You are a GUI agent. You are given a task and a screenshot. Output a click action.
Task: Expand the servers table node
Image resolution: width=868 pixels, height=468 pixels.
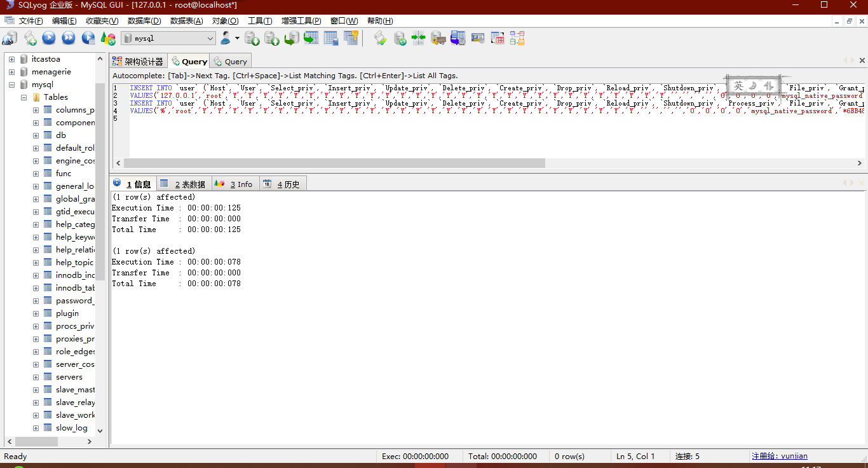[x=36, y=377]
